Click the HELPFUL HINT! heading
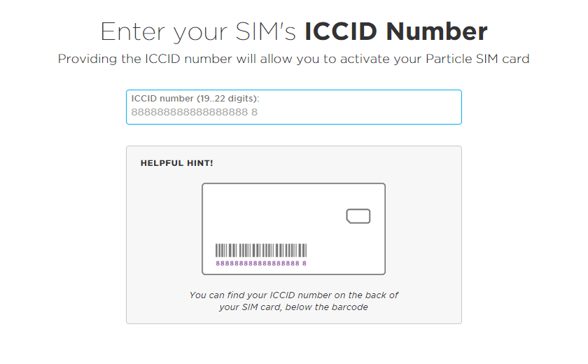Screen dimensions: 588x364 click(x=176, y=163)
